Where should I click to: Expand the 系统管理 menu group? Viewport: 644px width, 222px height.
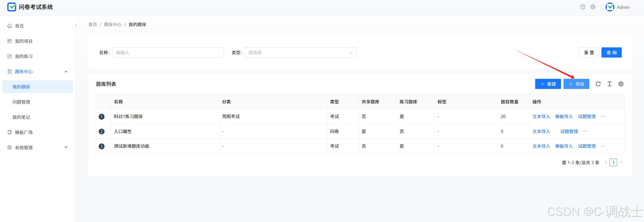click(x=37, y=147)
